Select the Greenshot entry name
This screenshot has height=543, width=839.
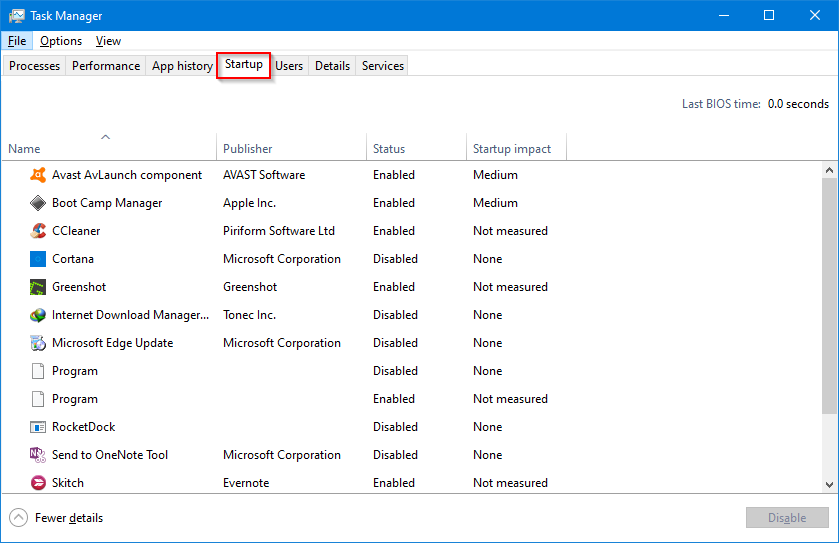tap(79, 287)
